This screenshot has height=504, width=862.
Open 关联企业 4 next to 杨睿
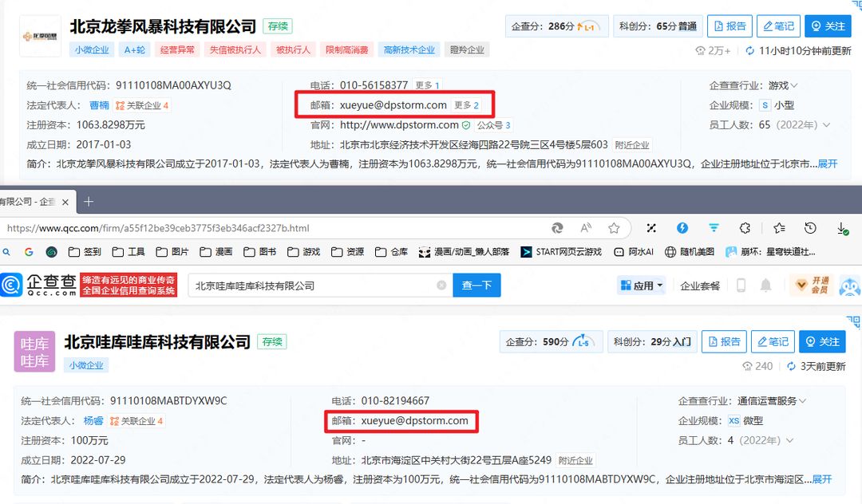(x=136, y=421)
